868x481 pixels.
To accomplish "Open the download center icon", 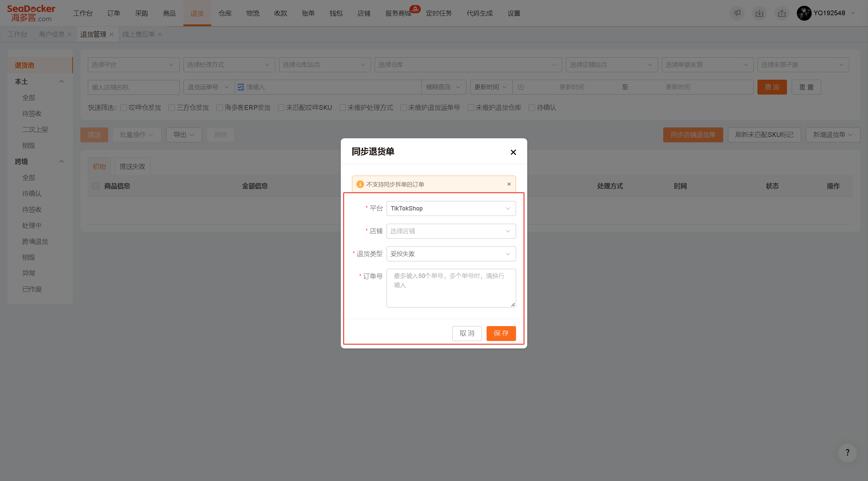I will (759, 13).
